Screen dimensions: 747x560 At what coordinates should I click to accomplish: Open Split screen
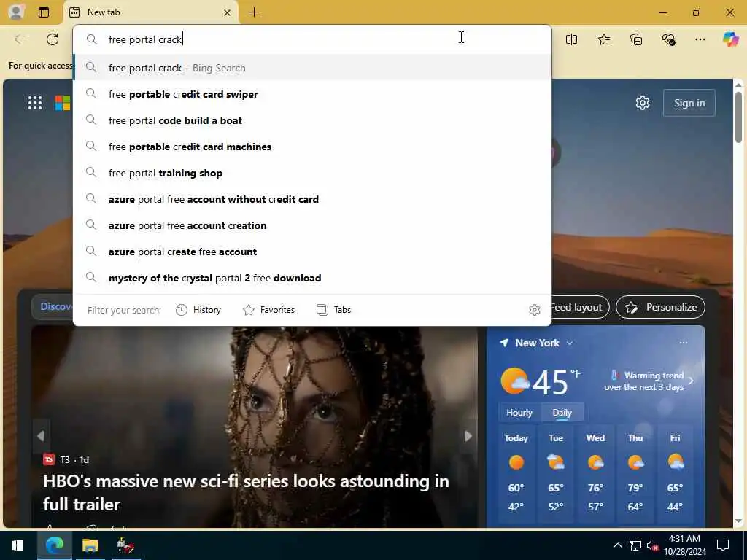click(571, 39)
